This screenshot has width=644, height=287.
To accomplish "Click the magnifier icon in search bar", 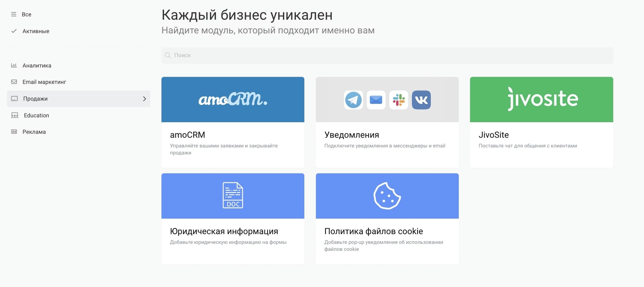I will pos(168,55).
